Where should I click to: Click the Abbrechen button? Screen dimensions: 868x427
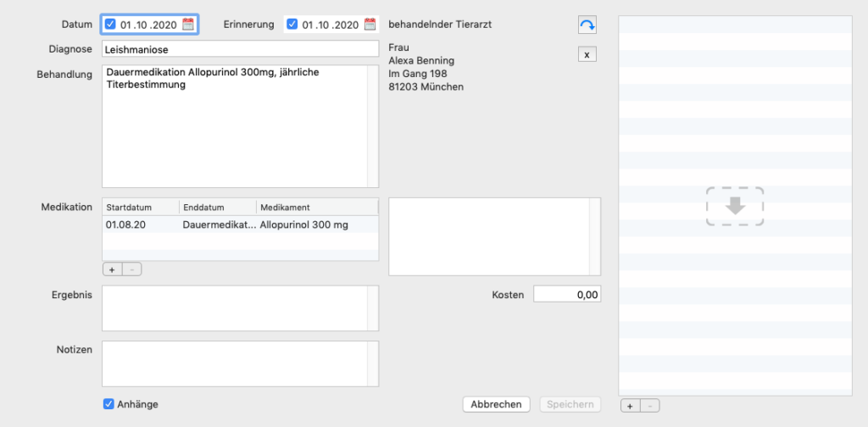[496, 404]
